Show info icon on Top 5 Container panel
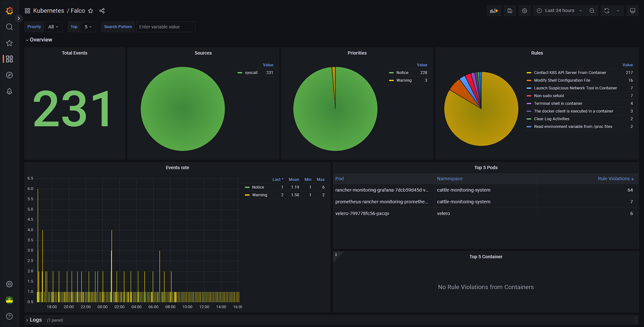The width and height of the screenshot is (644, 327). point(336,255)
